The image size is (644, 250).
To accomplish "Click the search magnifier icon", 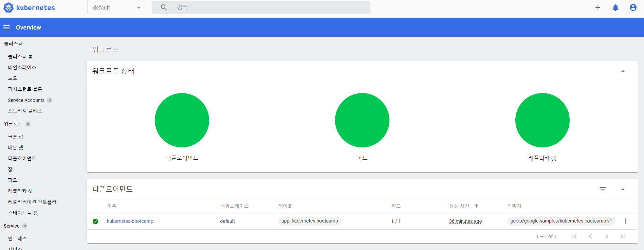I will [164, 7].
